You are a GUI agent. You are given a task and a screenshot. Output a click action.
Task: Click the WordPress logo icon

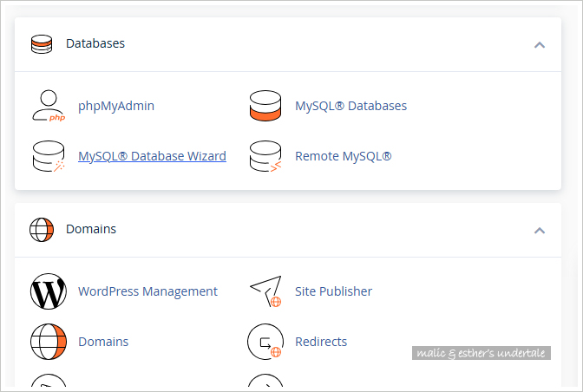(48, 292)
